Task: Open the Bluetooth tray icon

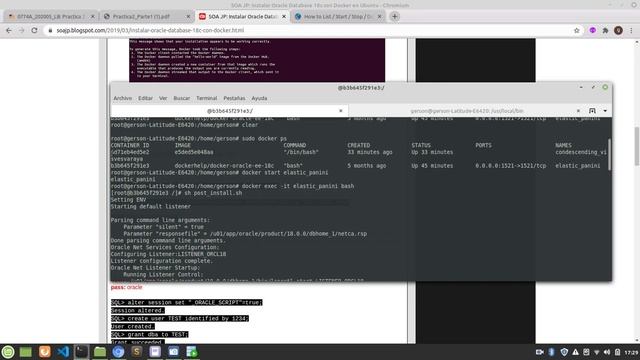Action: pos(552,352)
